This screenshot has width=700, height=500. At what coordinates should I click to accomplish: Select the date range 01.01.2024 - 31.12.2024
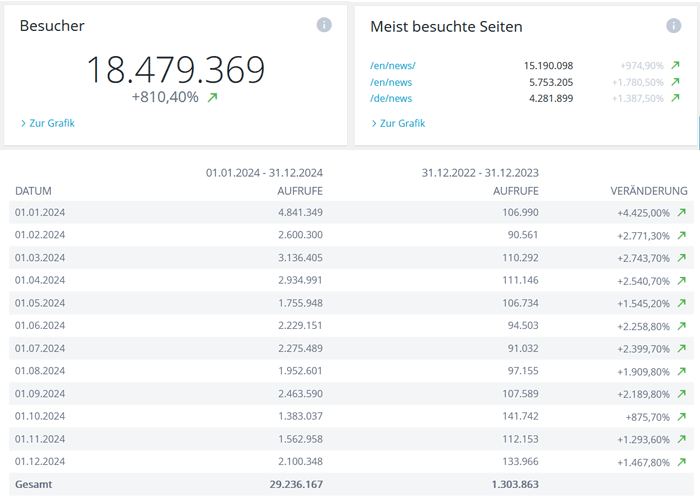[x=264, y=172]
